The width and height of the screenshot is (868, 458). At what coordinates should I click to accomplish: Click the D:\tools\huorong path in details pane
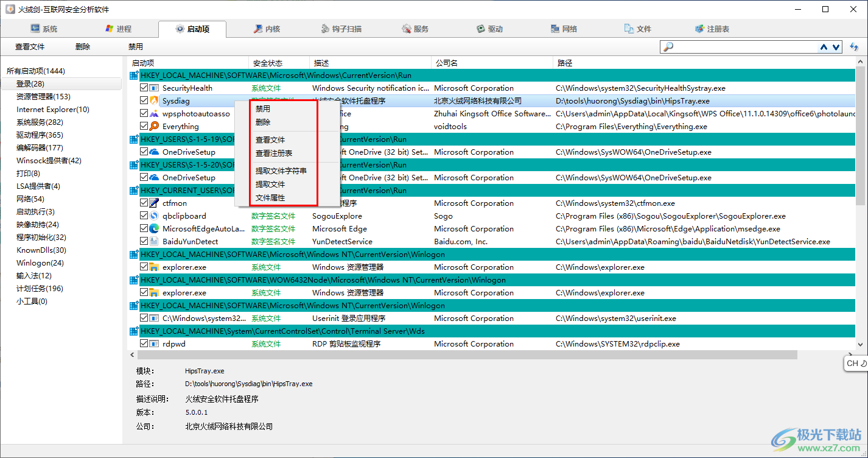coord(249,384)
